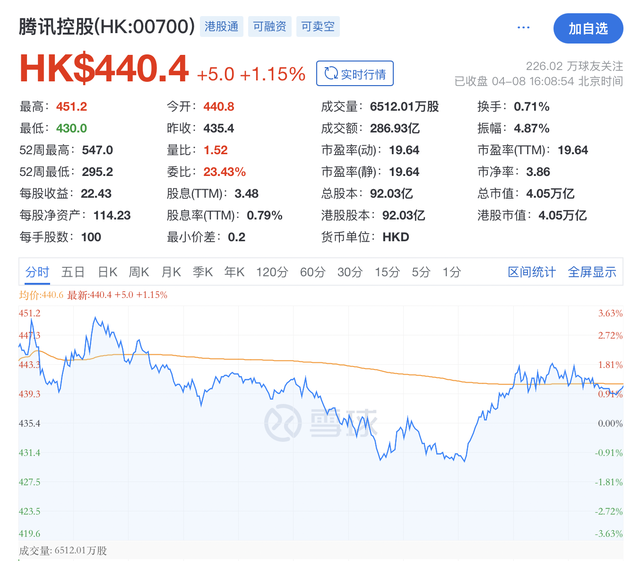Click the 货币单位 value HKD
Viewport: 640px width, 561px height.
tap(396, 237)
